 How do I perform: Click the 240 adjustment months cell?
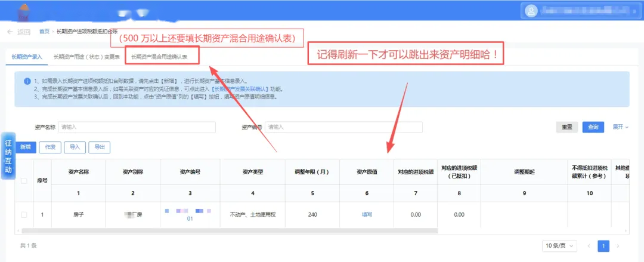pyautogui.click(x=312, y=214)
